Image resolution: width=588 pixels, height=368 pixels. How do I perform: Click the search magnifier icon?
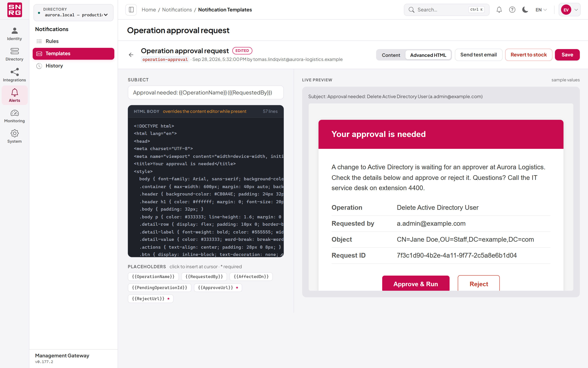click(x=411, y=10)
